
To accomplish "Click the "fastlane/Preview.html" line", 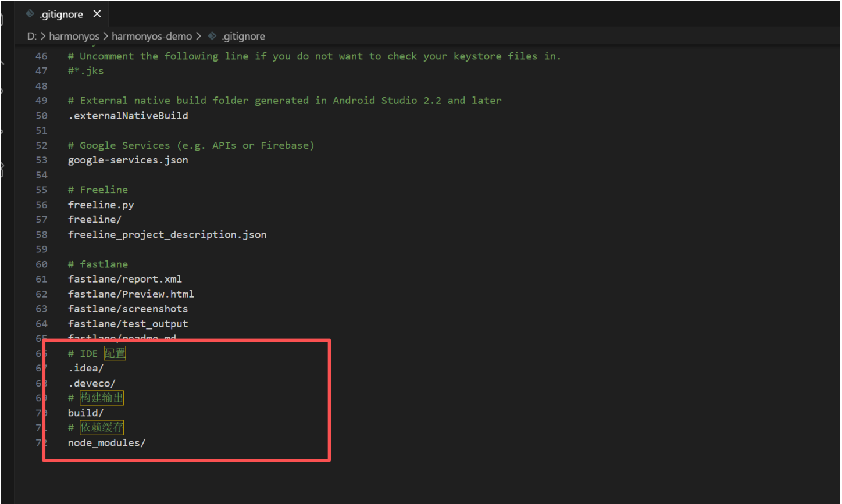I will pyautogui.click(x=131, y=294).
